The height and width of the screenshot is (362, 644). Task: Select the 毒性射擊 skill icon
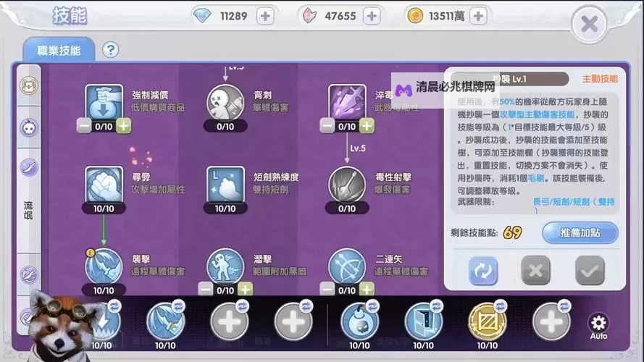[347, 185]
